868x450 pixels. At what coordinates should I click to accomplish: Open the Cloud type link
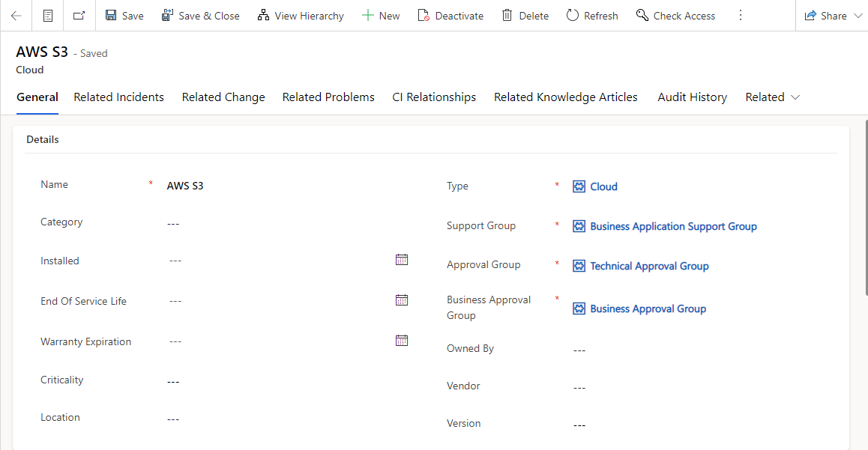pyautogui.click(x=603, y=187)
